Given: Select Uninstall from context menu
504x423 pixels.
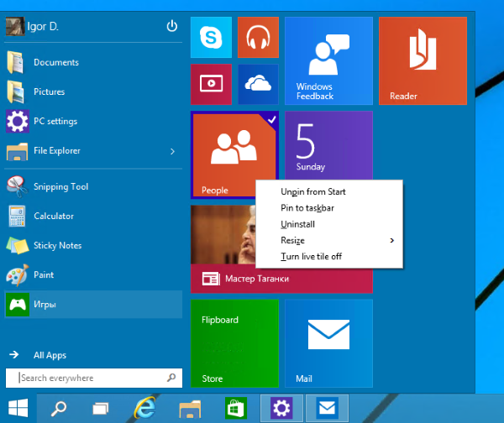Looking at the screenshot, I should point(298,224).
